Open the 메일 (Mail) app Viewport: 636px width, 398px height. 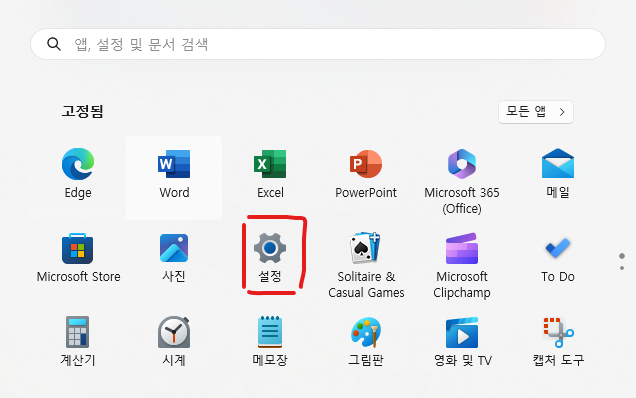[x=558, y=164]
